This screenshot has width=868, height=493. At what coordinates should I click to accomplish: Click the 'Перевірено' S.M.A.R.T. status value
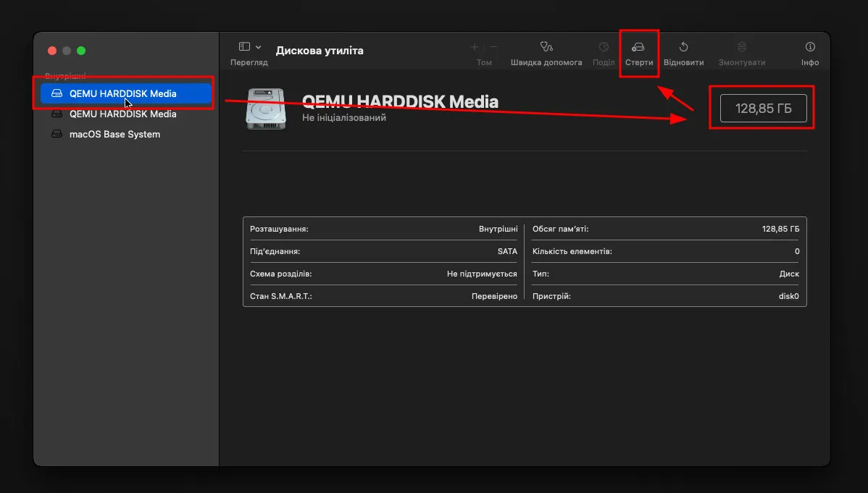pyautogui.click(x=494, y=297)
